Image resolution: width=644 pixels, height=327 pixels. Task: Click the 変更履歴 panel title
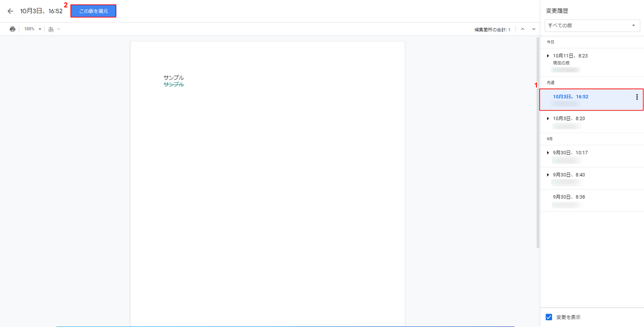pos(557,11)
